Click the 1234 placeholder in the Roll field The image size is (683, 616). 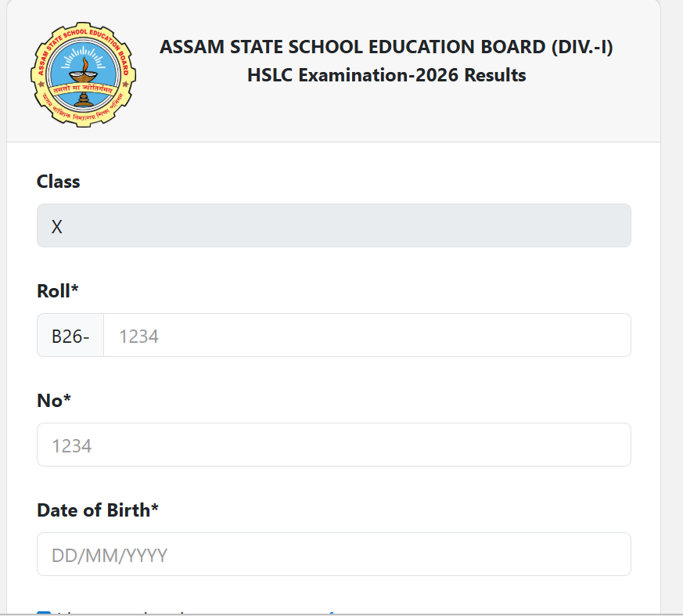pyautogui.click(x=138, y=337)
